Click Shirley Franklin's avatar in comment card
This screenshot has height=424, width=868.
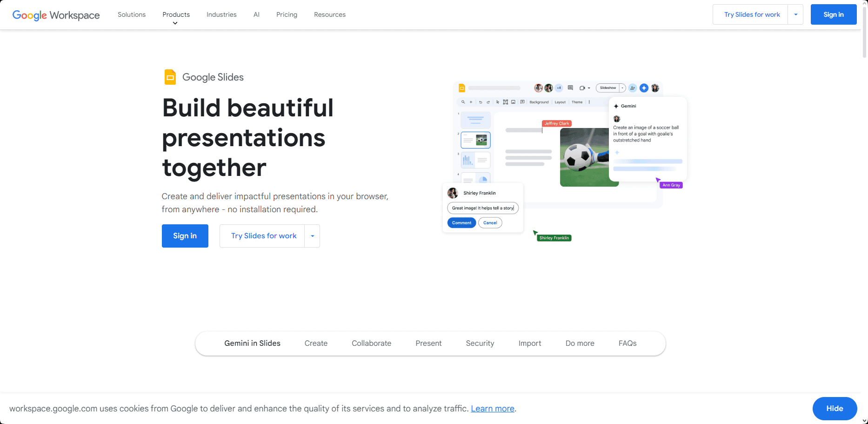[x=453, y=193]
